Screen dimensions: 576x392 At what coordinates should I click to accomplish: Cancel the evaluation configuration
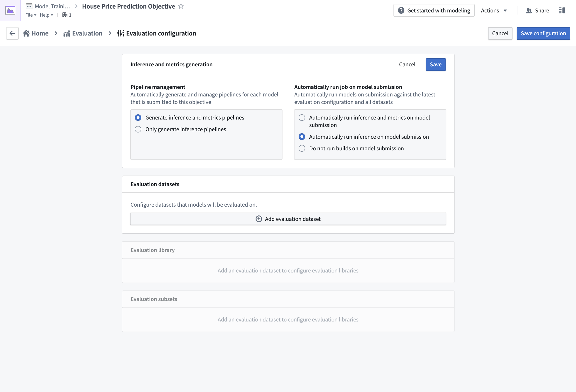[500, 33]
